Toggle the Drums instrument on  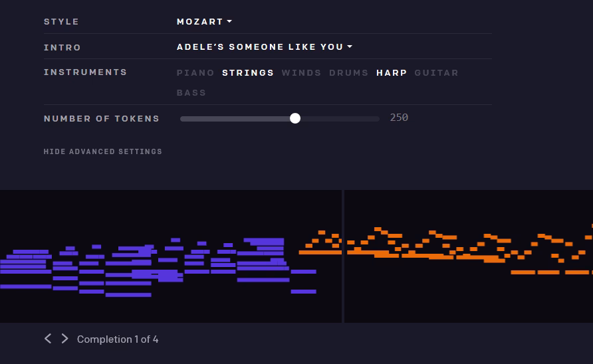pyautogui.click(x=348, y=73)
